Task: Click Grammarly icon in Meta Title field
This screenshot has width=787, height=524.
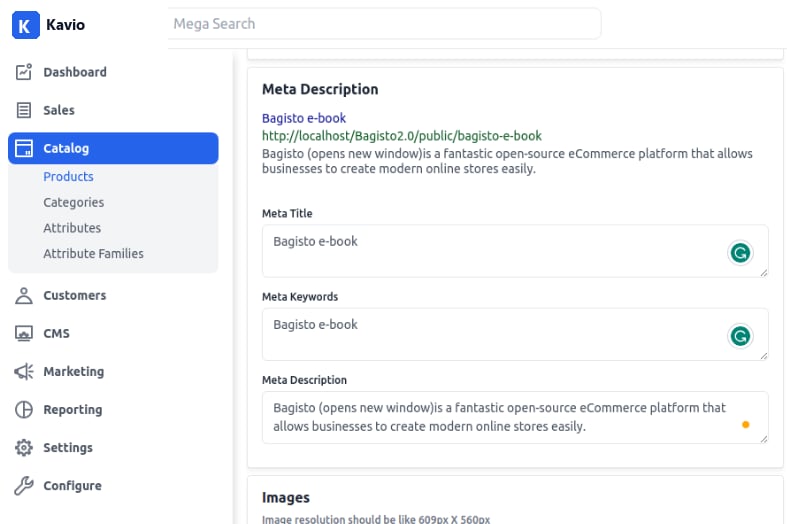Action: click(x=740, y=253)
